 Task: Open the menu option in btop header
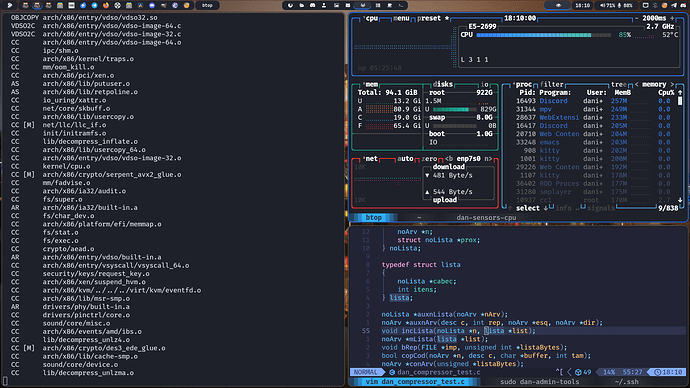(401, 18)
